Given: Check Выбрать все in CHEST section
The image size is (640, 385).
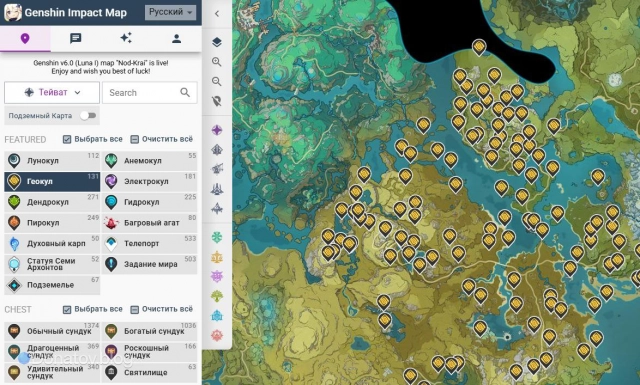Looking at the screenshot, I should click(93, 309).
